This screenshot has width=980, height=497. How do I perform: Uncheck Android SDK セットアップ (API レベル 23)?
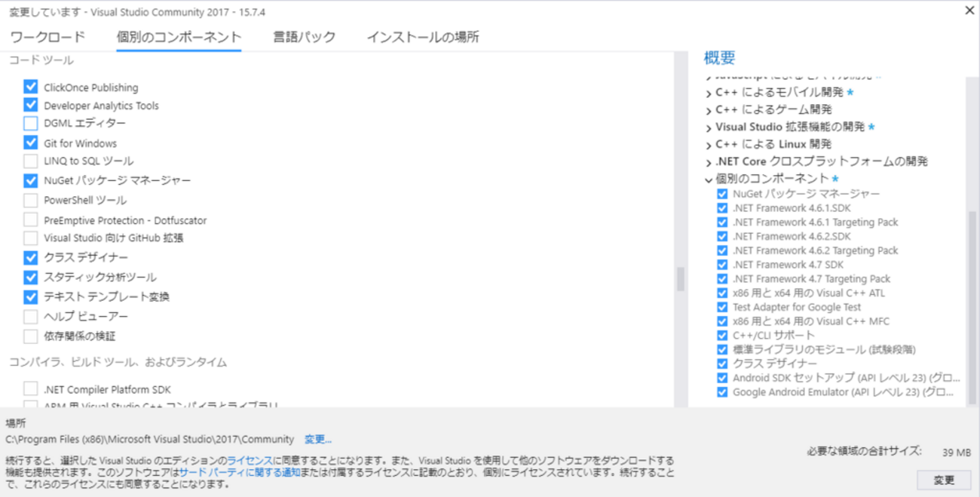[722, 378]
